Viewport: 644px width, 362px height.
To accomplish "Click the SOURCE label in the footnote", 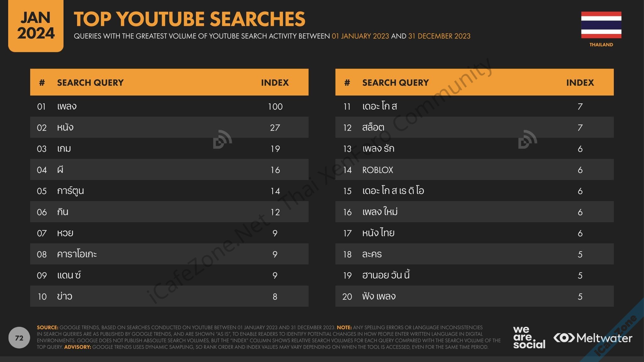I will point(47,327).
